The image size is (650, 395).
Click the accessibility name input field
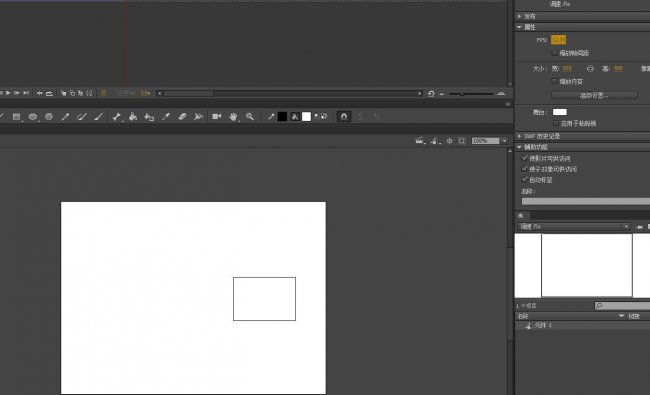click(585, 201)
